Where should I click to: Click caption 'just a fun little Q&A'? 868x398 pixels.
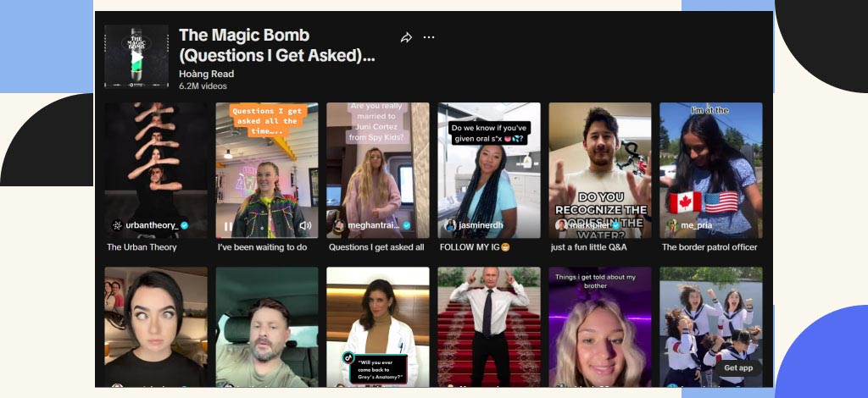pyautogui.click(x=589, y=247)
